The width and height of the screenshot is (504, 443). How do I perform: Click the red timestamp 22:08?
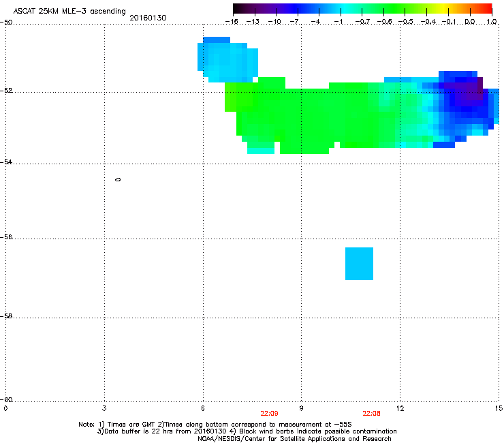pyautogui.click(x=372, y=414)
